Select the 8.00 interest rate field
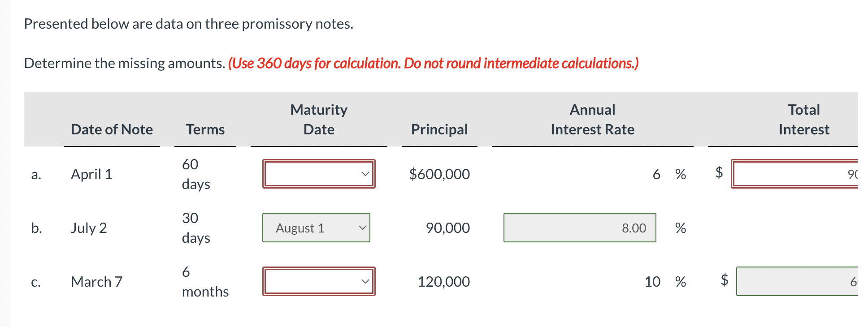 coord(580,228)
